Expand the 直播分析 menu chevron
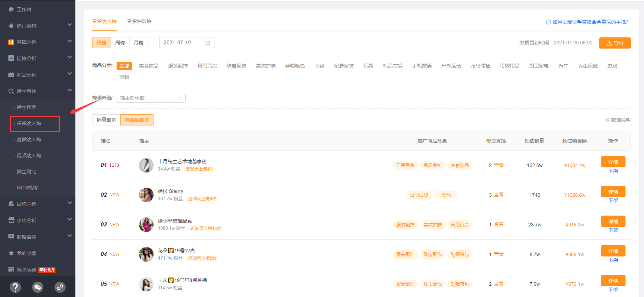 [x=69, y=41]
